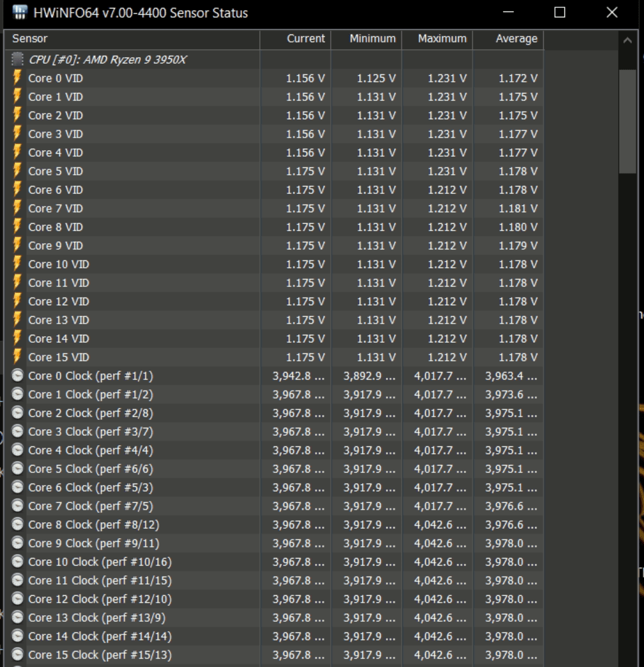644x667 pixels.
Task: Click the clock icon on Core 13 Clock row
Action: tap(17, 618)
